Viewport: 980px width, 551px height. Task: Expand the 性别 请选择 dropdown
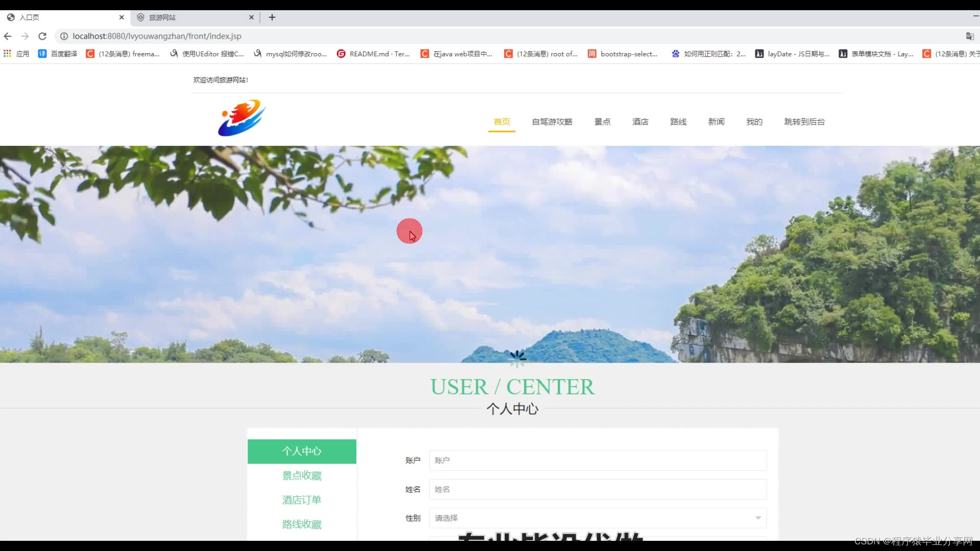[x=597, y=518]
